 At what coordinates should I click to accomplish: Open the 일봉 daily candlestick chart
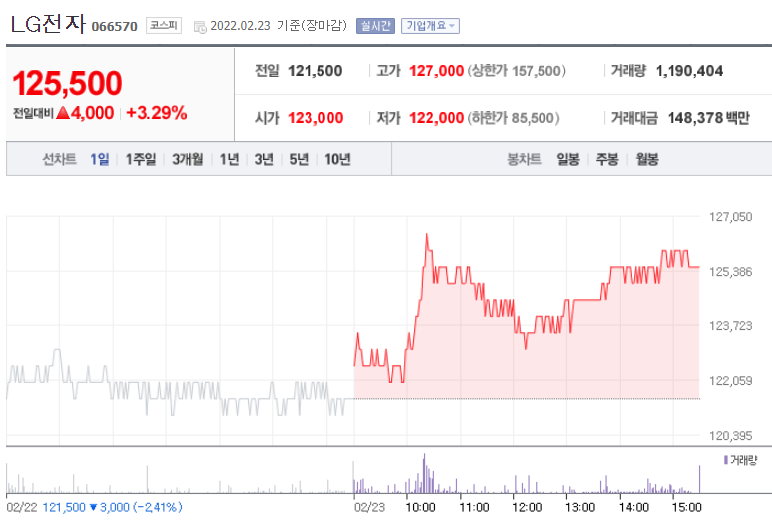pos(568,159)
